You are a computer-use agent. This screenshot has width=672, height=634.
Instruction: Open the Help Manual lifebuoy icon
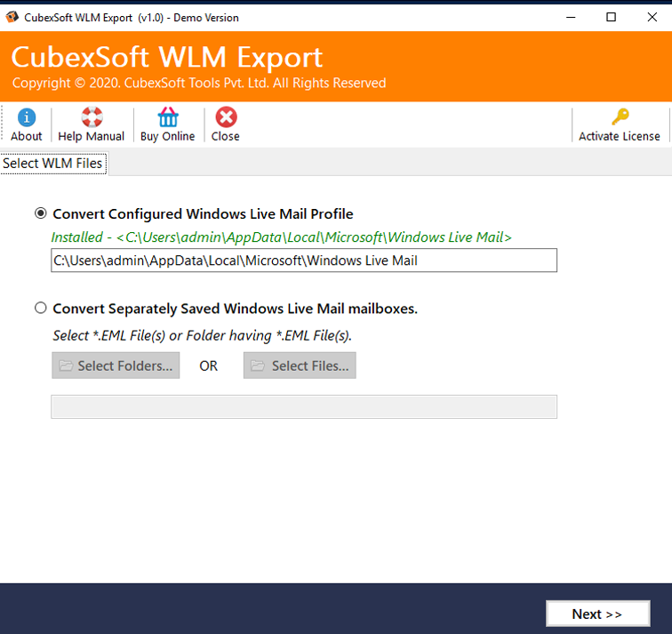[92, 117]
